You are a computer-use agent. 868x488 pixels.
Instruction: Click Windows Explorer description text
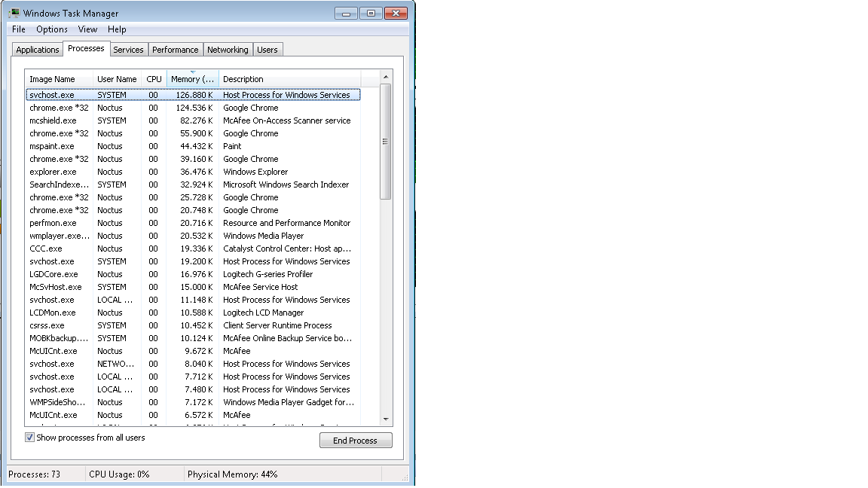point(255,172)
